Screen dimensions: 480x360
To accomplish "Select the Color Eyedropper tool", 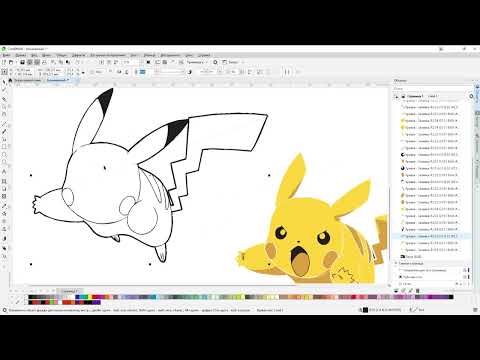I will coord(4,206).
